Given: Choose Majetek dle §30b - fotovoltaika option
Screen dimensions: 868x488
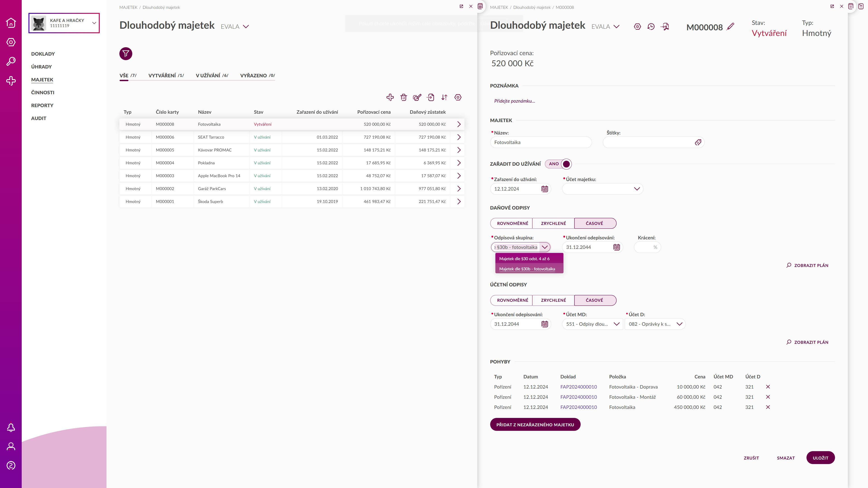Looking at the screenshot, I should pyautogui.click(x=529, y=269).
